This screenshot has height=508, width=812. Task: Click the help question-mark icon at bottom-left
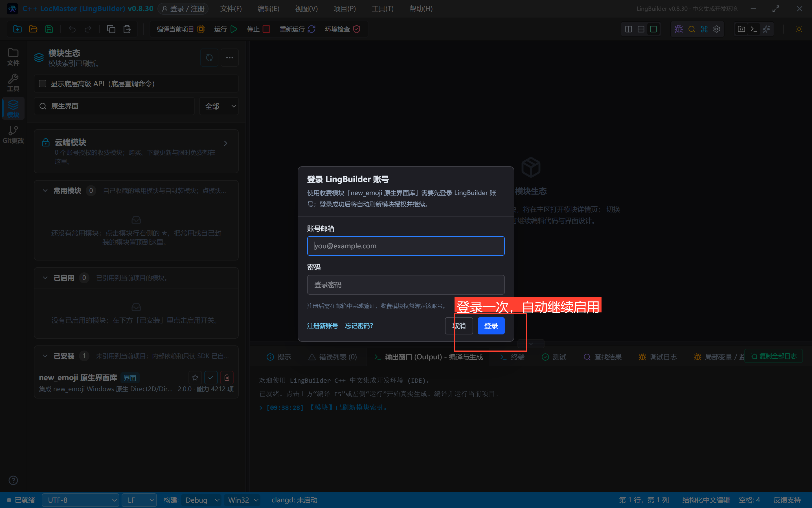coord(13,480)
